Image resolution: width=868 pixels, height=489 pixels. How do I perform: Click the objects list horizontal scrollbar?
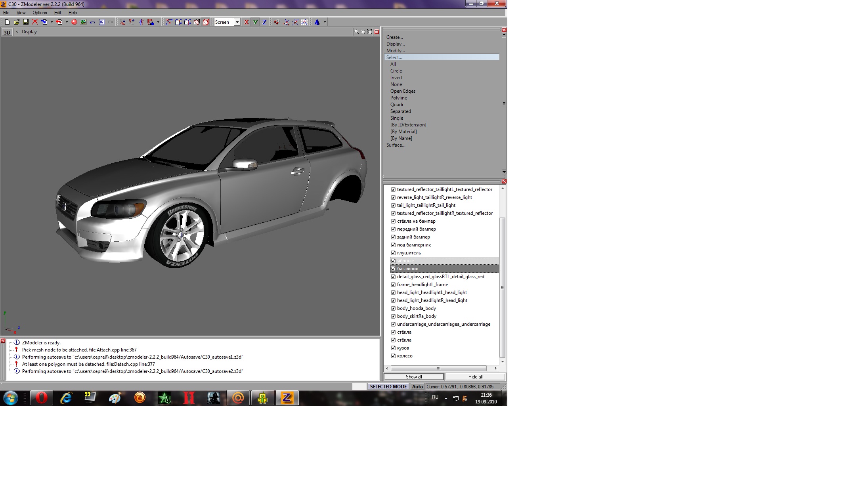[438, 369]
